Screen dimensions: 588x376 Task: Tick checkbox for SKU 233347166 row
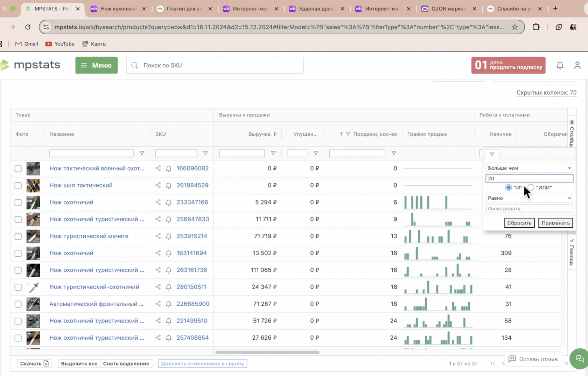coord(18,203)
